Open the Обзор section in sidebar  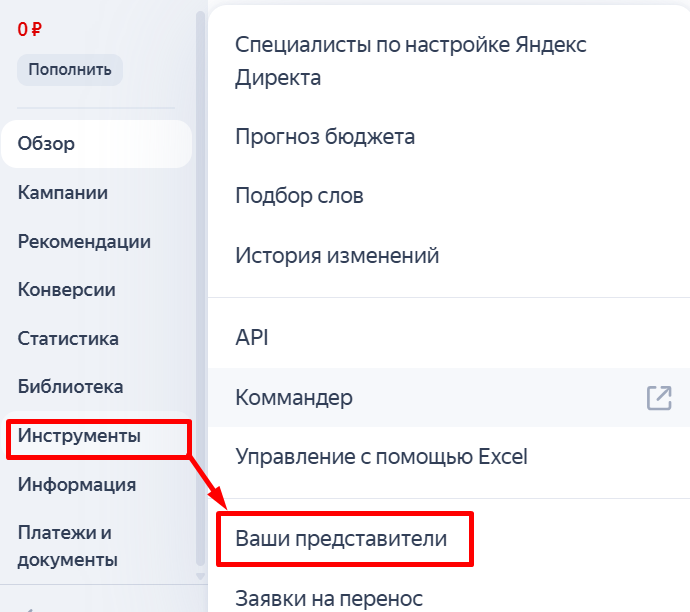46,144
